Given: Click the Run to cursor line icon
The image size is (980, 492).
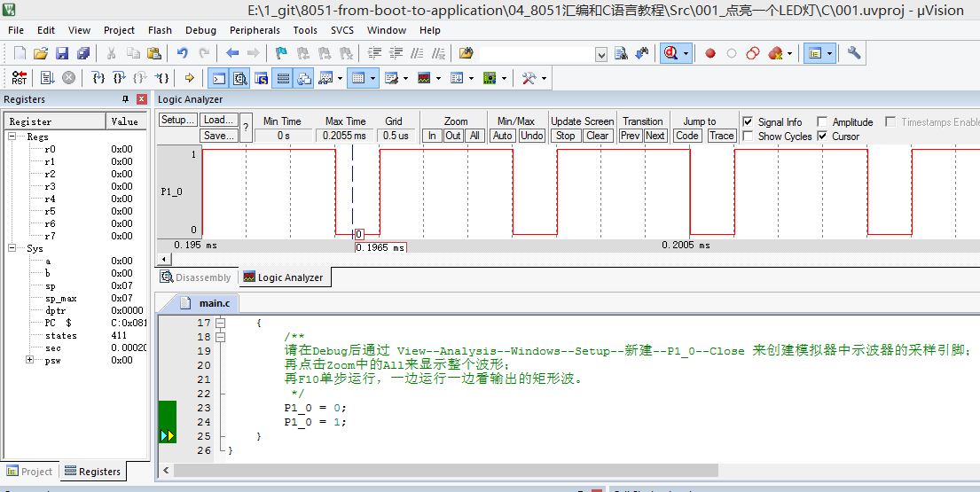Looking at the screenshot, I should tap(162, 78).
